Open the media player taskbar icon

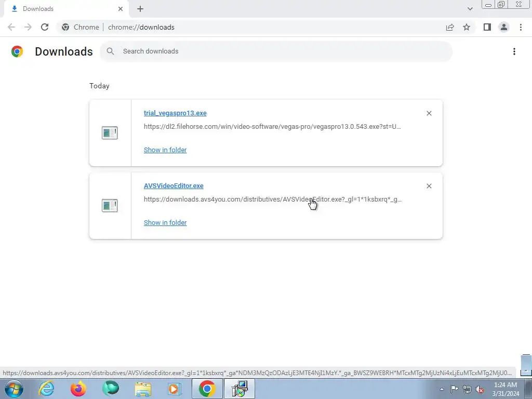(x=175, y=389)
